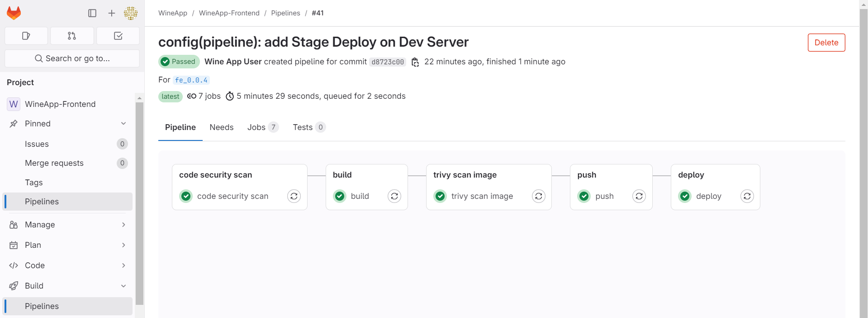Delete this pipeline
This screenshot has height=318, width=868.
(826, 43)
